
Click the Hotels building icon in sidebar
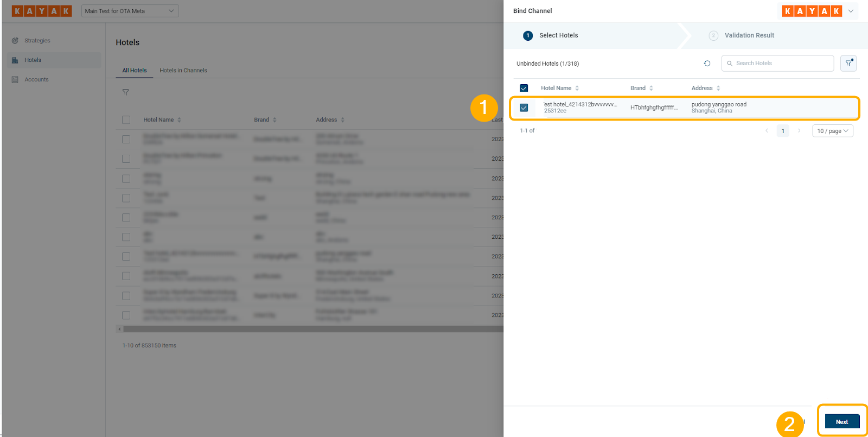click(x=15, y=60)
